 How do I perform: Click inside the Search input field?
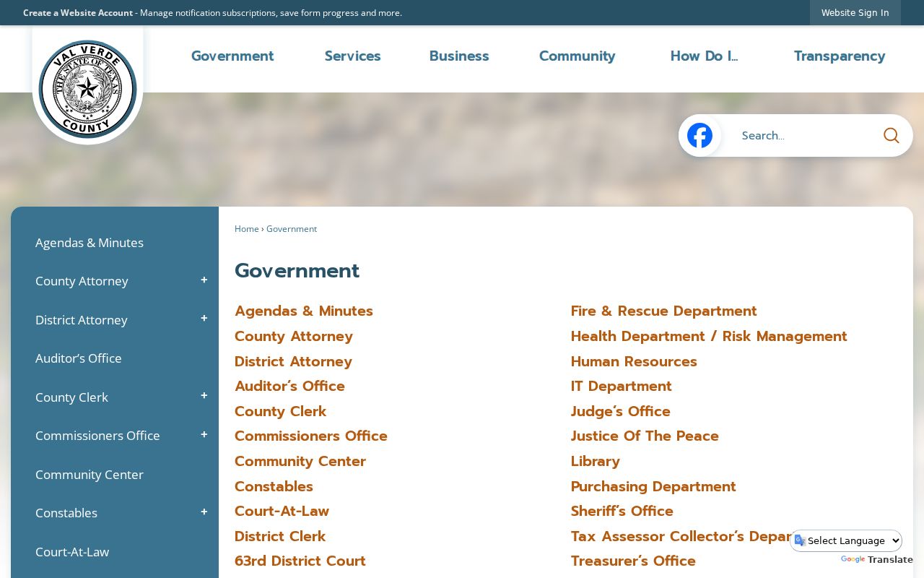coord(805,135)
